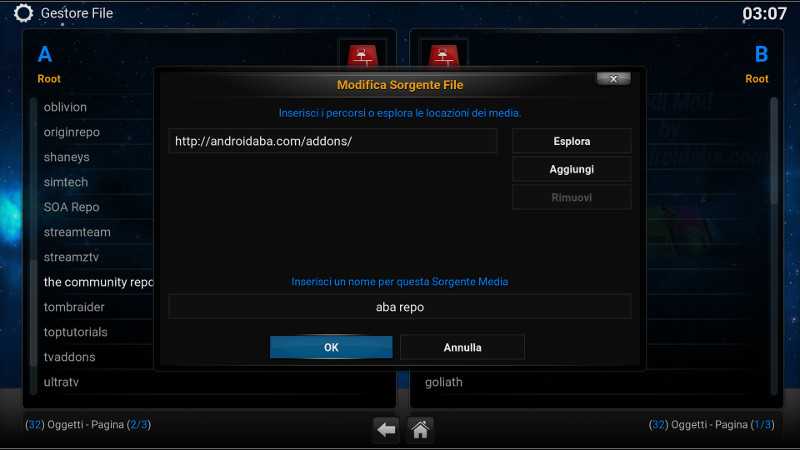The image size is (800, 450).
Task: Select oblivion in the list
Action: (x=65, y=107)
